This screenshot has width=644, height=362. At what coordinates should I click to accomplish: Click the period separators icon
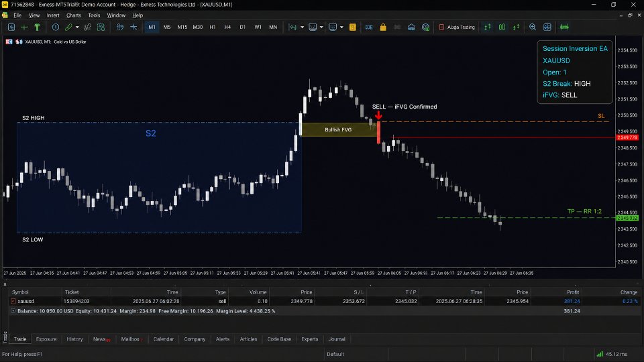[133, 27]
